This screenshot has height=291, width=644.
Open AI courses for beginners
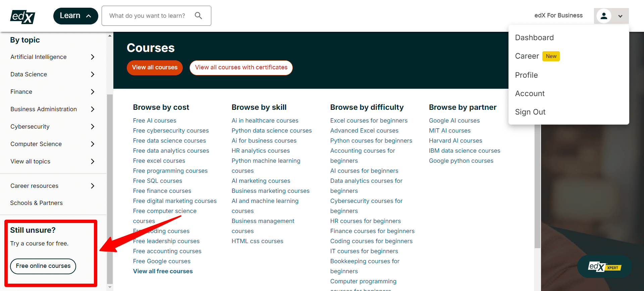click(x=364, y=171)
